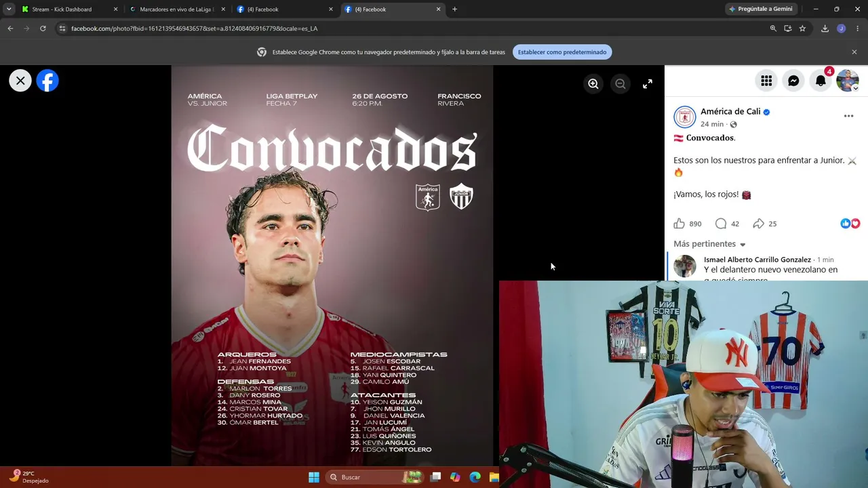Image resolution: width=868 pixels, height=488 pixels.
Task: Click the Windows taskbar Buscar search box
Action: pyautogui.click(x=374, y=477)
